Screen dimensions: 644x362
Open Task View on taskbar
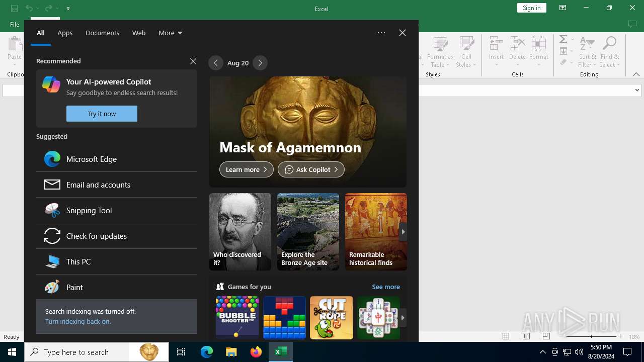pyautogui.click(x=181, y=352)
